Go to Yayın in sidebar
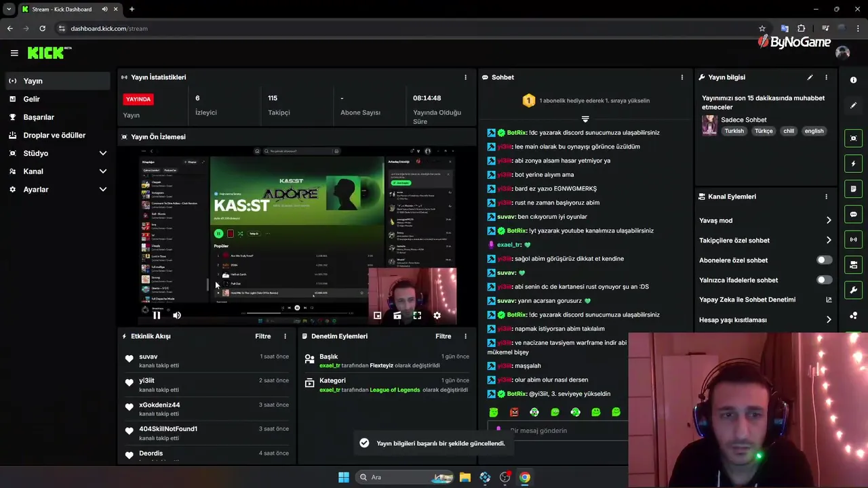This screenshot has width=868, height=488. tap(57, 81)
